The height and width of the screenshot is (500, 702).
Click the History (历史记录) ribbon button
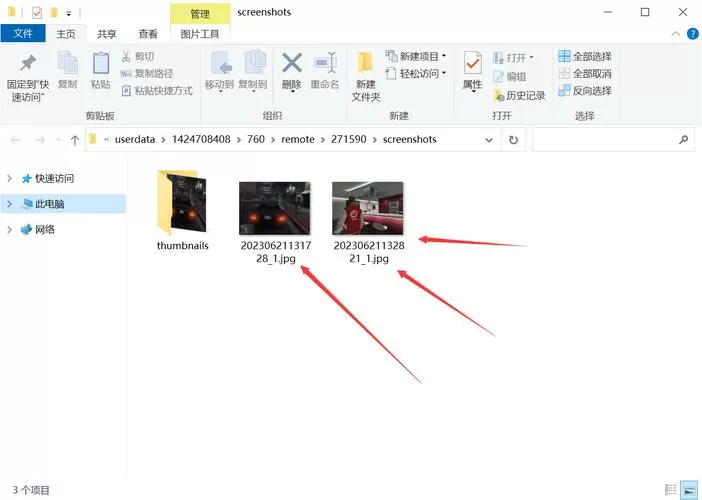tap(519, 95)
